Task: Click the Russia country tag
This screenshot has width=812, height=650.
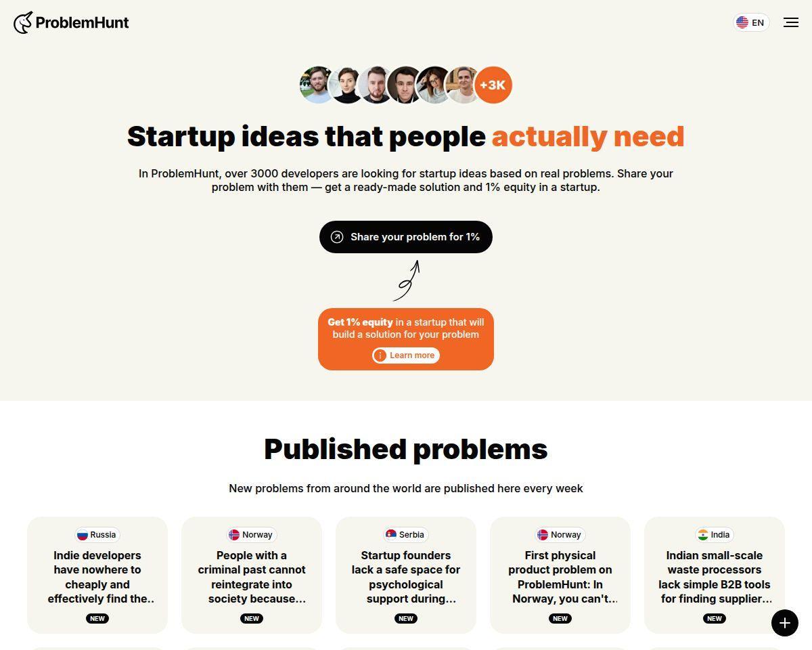Action: 97,535
